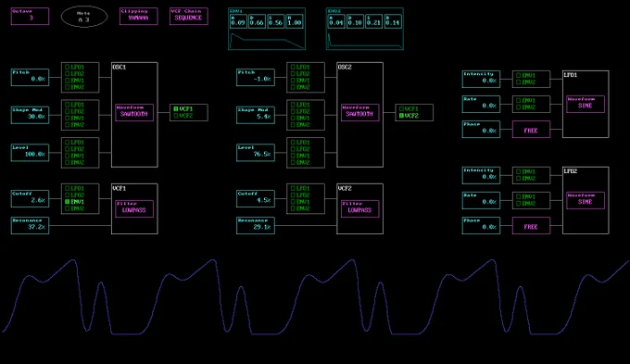Click the VCF1 Resonance value 37.2%
Screen dimensions: 630x364
click(31, 225)
